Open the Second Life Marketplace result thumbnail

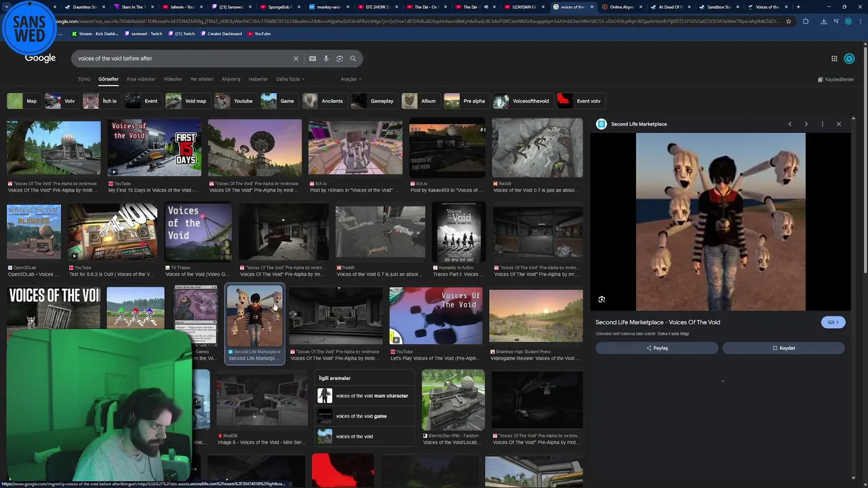tap(255, 316)
